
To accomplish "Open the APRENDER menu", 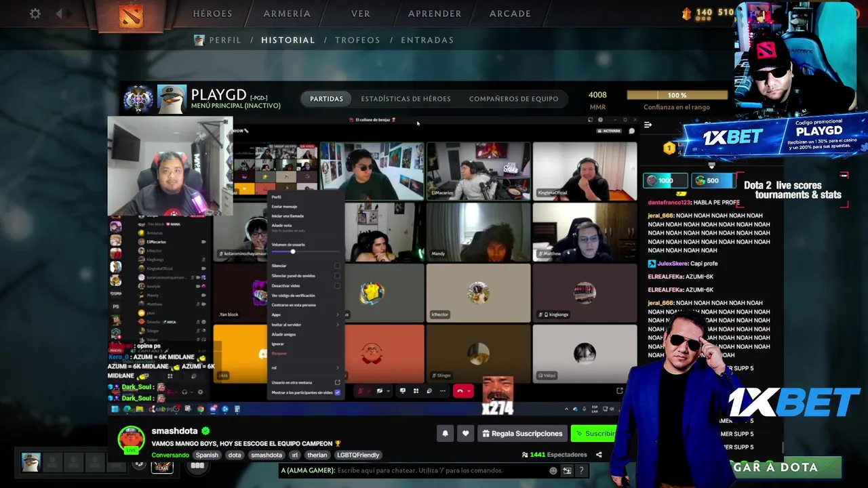I will pyautogui.click(x=435, y=14).
